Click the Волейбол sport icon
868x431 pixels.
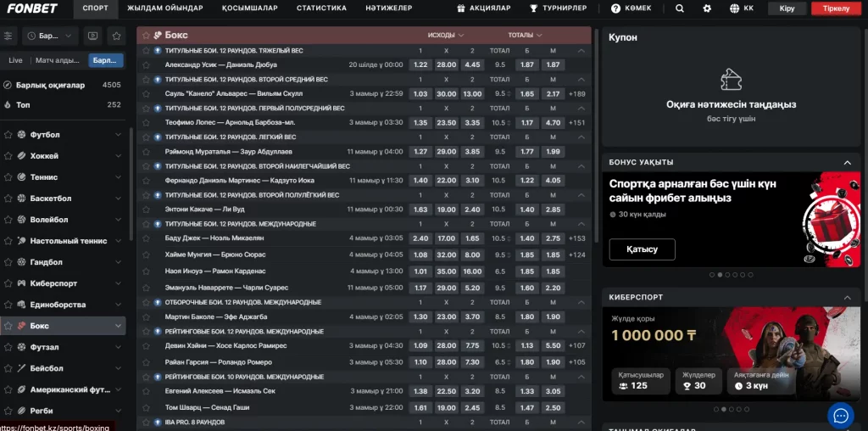point(21,220)
